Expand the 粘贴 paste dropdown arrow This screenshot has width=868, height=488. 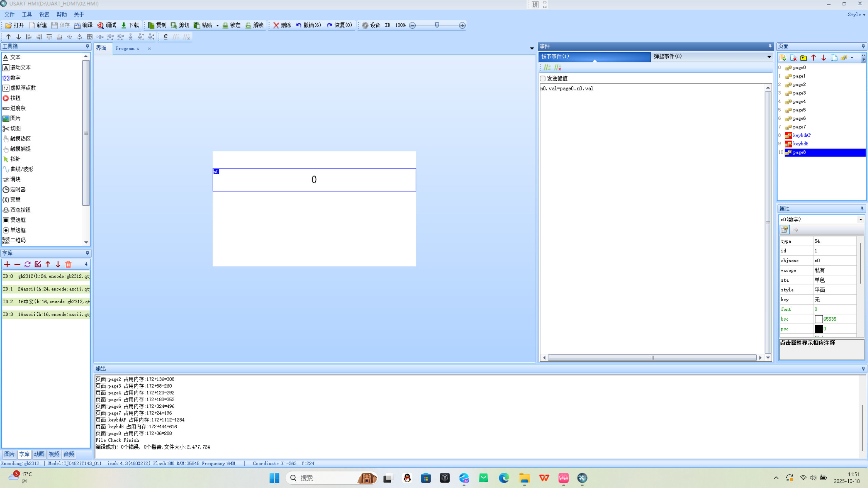[x=217, y=25]
